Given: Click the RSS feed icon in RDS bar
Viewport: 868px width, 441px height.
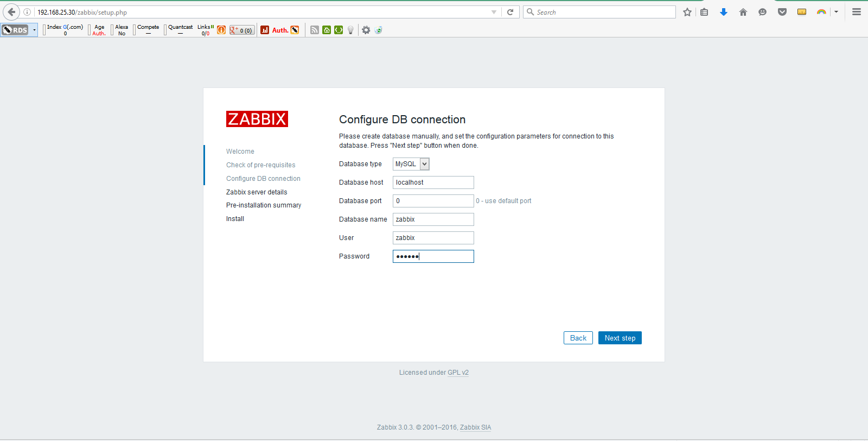Looking at the screenshot, I should 315,30.
